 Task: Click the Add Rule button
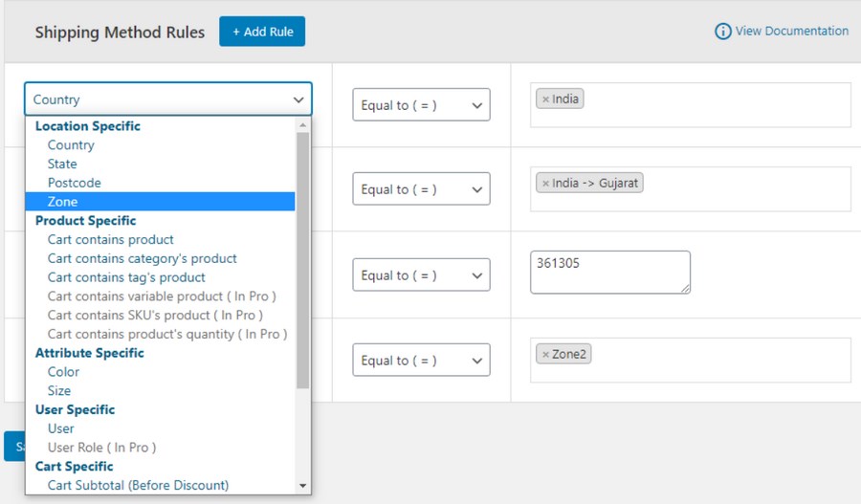(262, 32)
